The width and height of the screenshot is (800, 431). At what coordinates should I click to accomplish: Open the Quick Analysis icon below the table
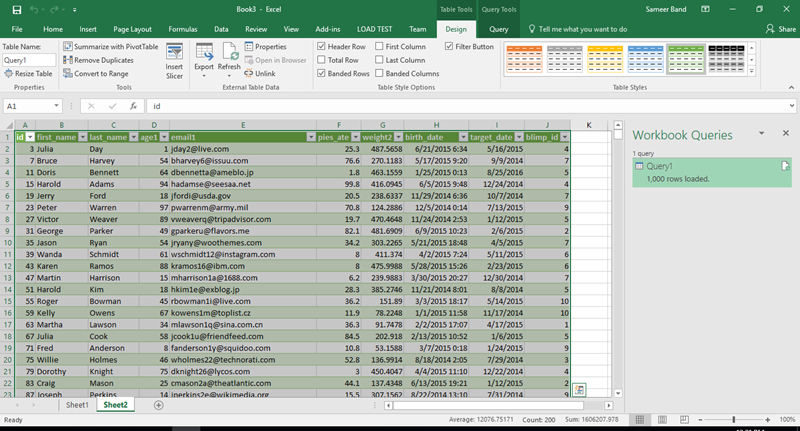tap(580, 389)
